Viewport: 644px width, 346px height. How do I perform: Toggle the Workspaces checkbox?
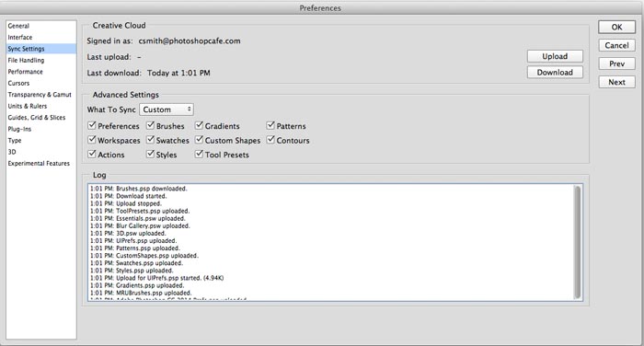pos(92,140)
